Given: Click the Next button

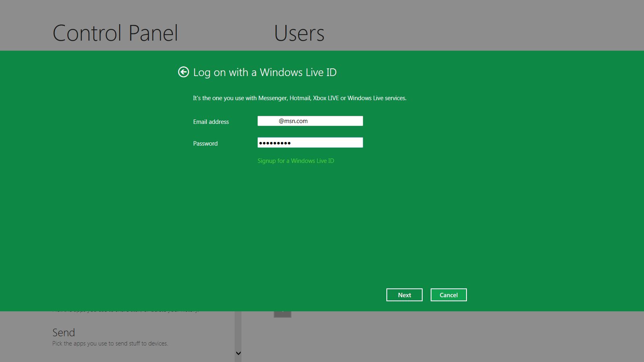Looking at the screenshot, I should [405, 295].
